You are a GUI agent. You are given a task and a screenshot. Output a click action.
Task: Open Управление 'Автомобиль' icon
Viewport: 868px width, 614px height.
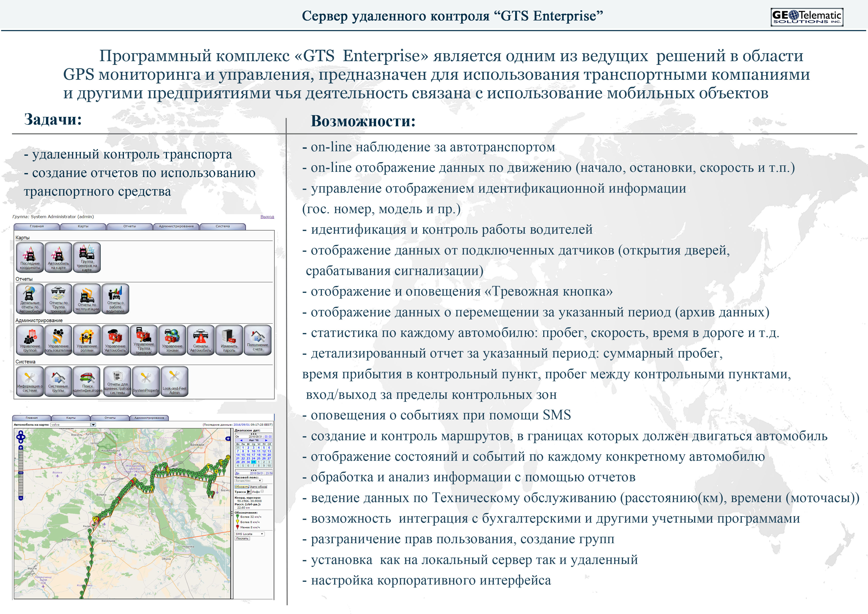pyautogui.click(x=115, y=340)
